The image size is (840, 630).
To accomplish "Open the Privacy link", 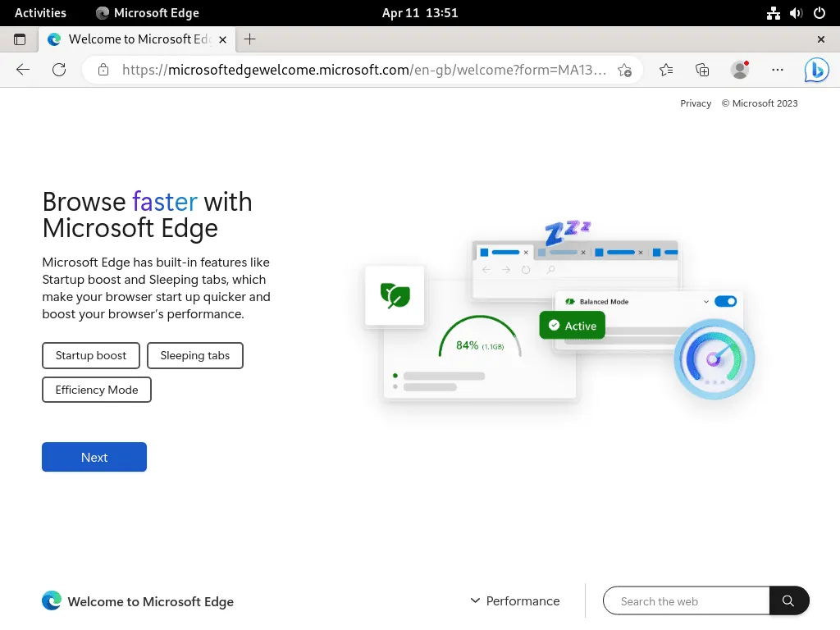I will (696, 103).
